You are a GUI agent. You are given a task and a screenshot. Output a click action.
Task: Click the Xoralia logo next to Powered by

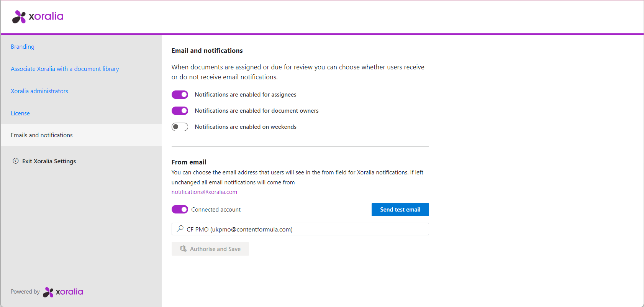click(x=63, y=292)
